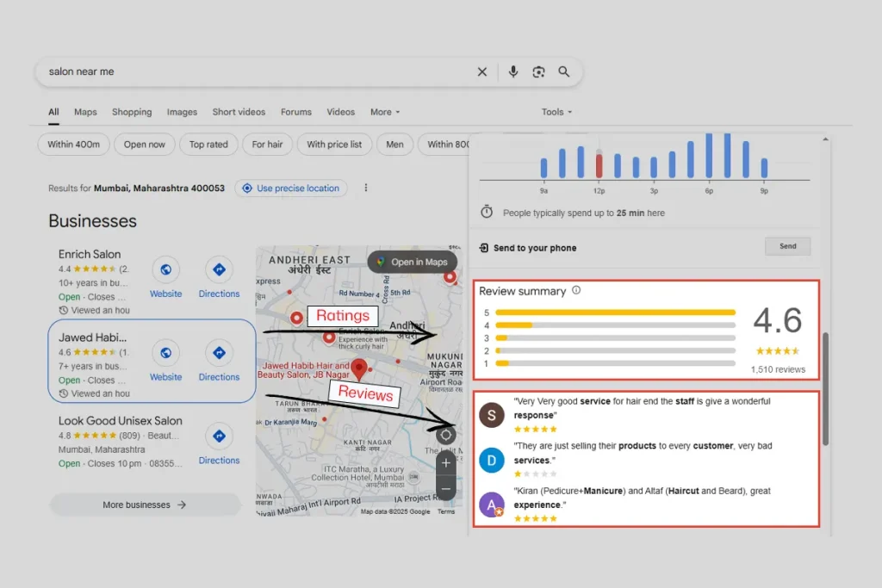Zoom out the map with minus button
Image resolution: width=882 pixels, height=588 pixels.
446,489
